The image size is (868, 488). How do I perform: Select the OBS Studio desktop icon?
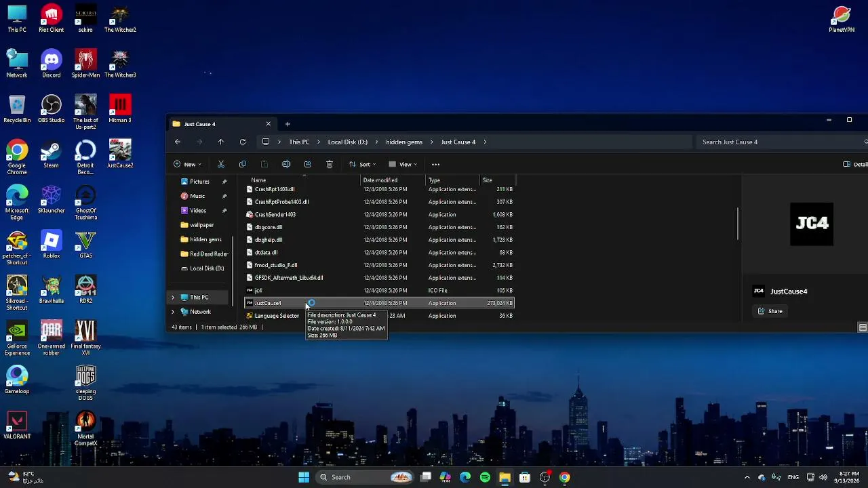coord(52,108)
